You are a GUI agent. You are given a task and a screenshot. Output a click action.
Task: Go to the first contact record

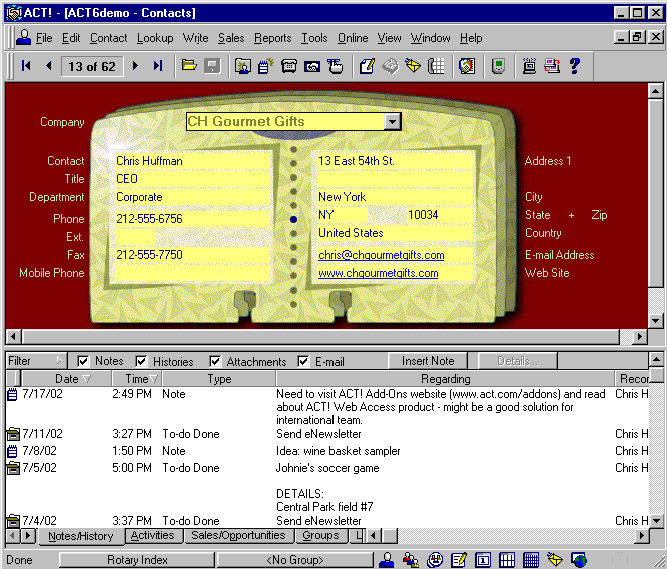point(26,66)
